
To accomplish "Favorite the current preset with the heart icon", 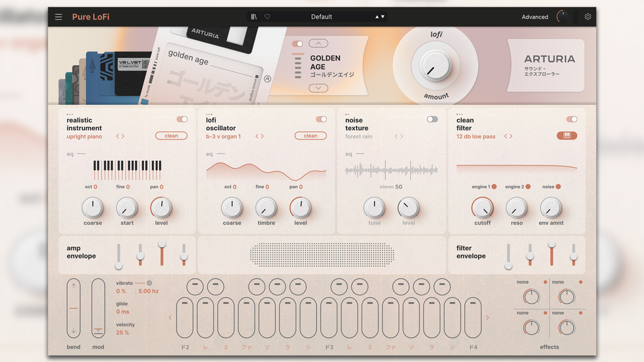I will coord(268,17).
